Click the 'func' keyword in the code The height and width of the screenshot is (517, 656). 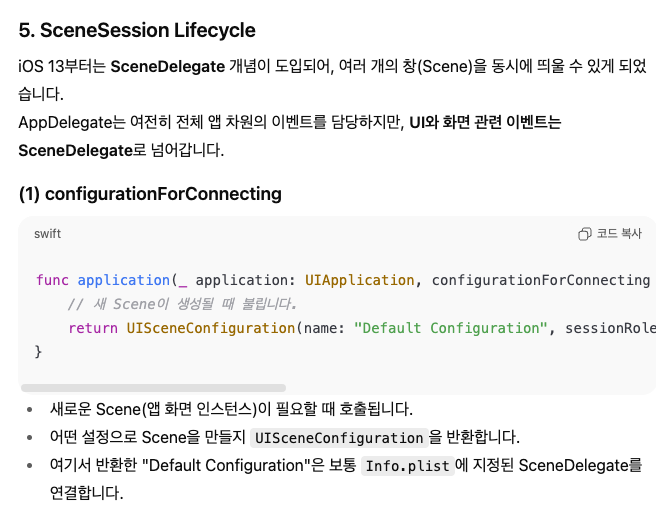click(52, 280)
